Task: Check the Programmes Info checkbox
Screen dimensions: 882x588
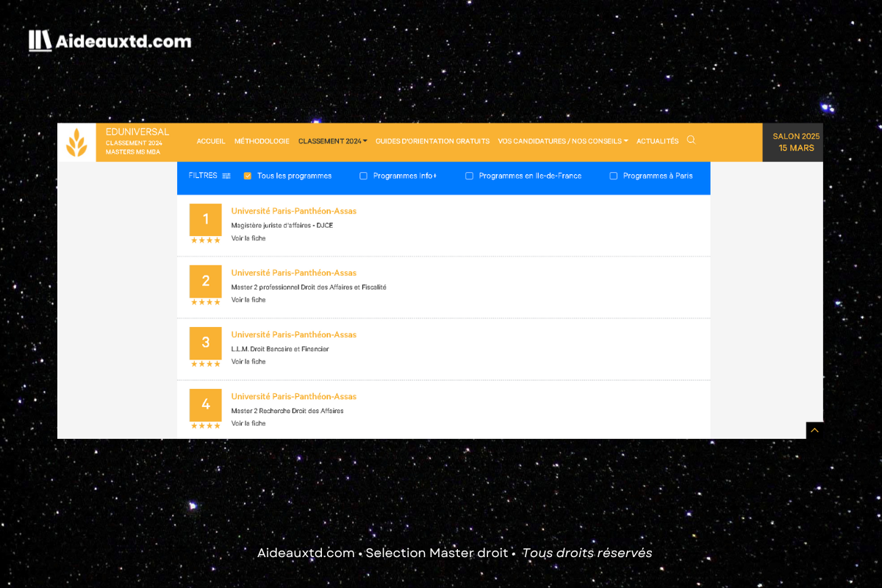Action: (363, 176)
